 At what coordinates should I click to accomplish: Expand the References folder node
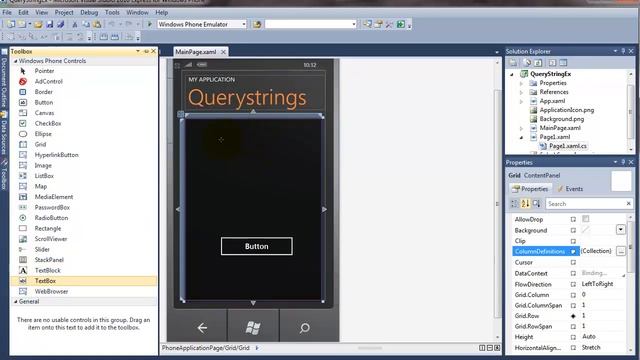pos(522,92)
